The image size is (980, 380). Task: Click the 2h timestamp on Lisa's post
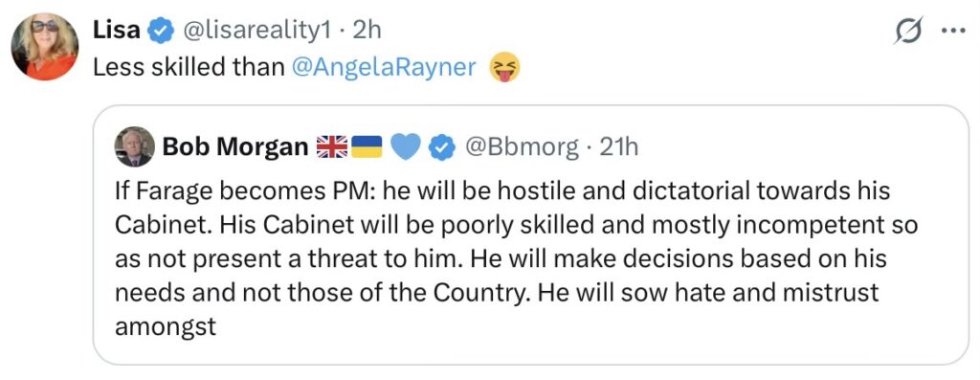367,30
